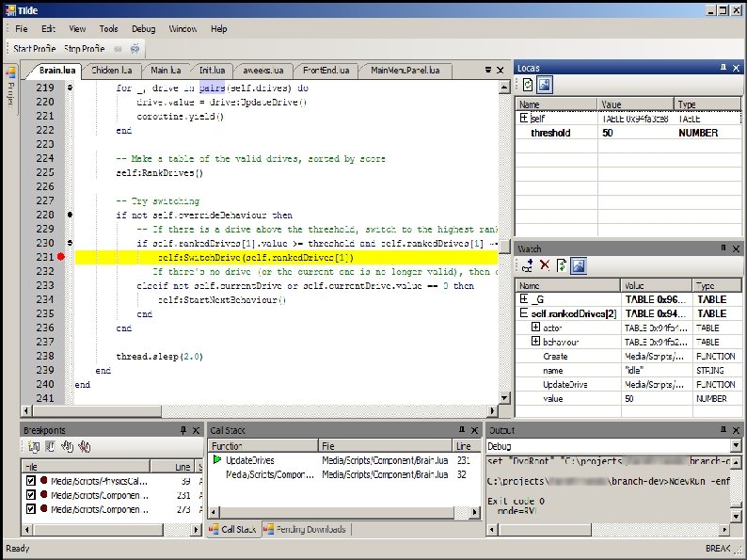Collapse code fold at line 230
Screen dimensions: 747x560
click(x=70, y=243)
